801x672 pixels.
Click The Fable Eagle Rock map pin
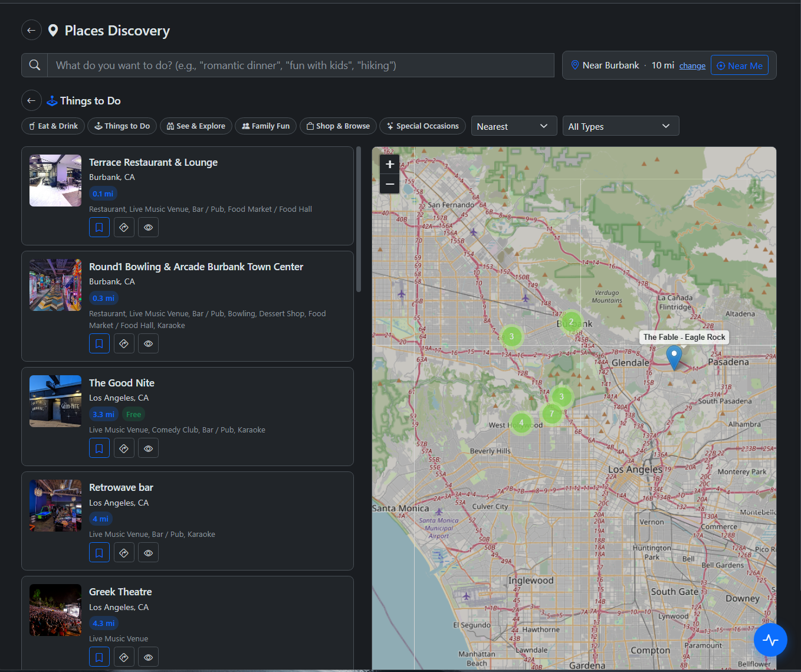674,357
